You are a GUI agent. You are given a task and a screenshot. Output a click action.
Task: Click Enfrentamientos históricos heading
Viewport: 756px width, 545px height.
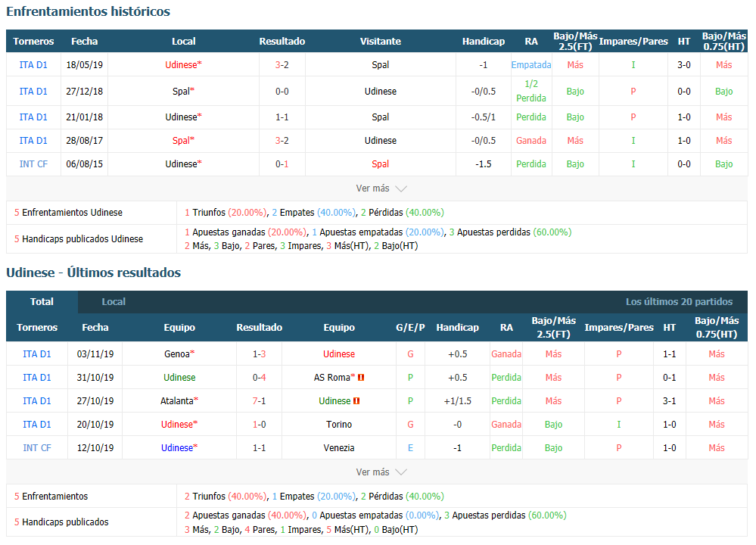(x=89, y=11)
